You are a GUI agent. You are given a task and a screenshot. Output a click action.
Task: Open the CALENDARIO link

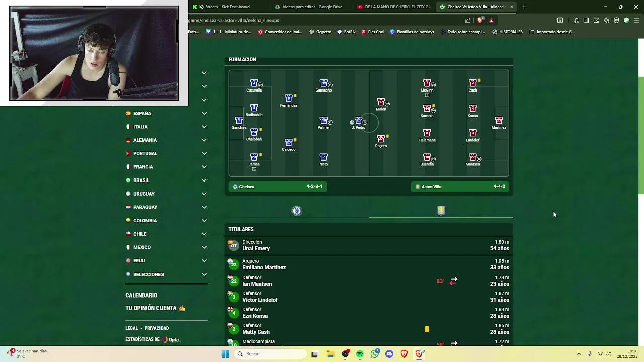141,295
